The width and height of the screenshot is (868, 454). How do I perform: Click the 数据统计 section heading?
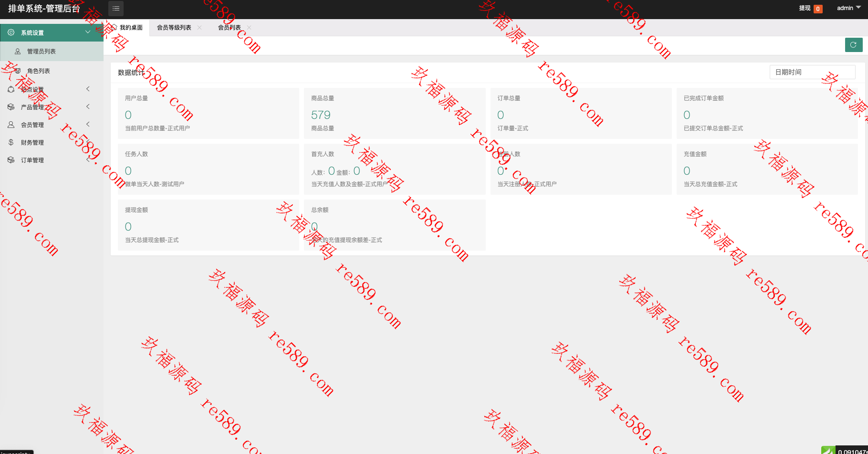(x=131, y=73)
